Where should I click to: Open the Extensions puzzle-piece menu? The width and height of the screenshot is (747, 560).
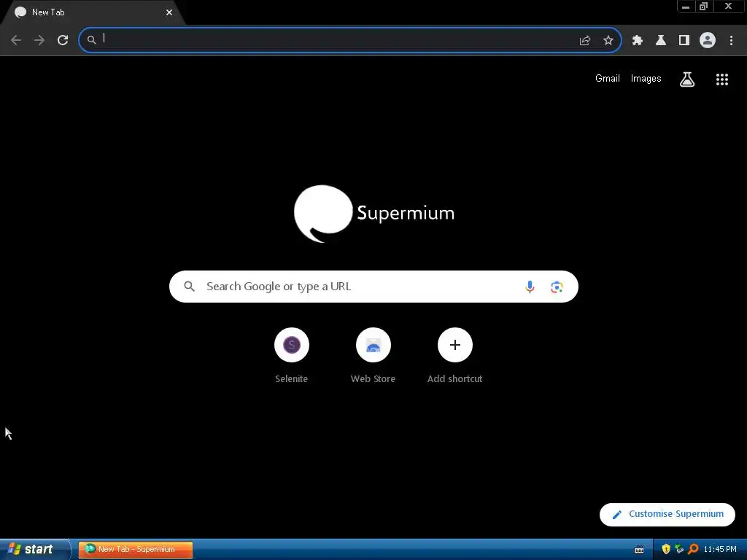(x=638, y=41)
